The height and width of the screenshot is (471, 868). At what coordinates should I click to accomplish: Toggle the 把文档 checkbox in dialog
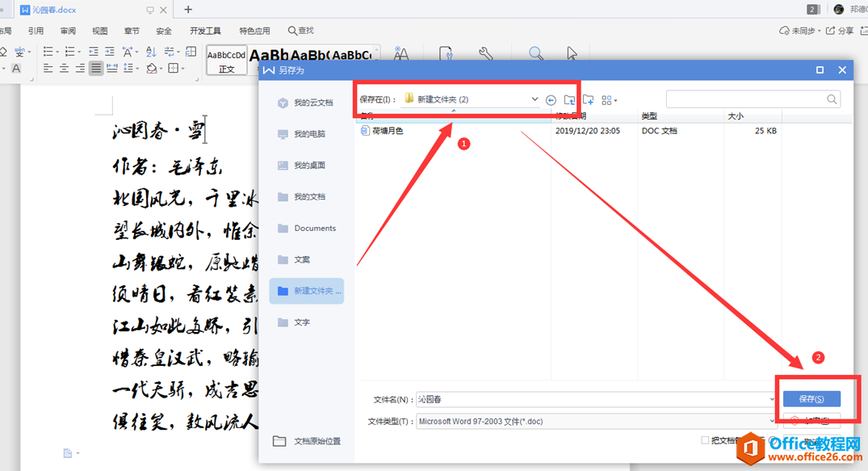coord(705,440)
